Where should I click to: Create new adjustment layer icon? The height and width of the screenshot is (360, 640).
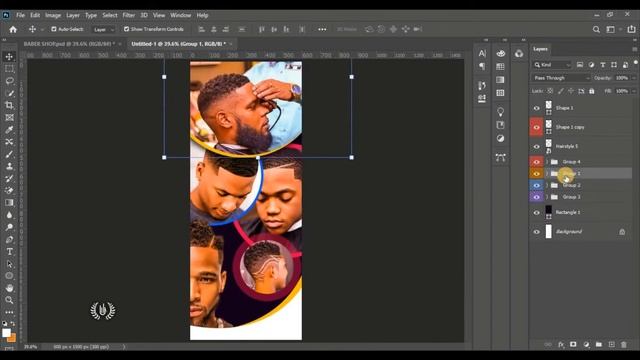click(x=586, y=344)
